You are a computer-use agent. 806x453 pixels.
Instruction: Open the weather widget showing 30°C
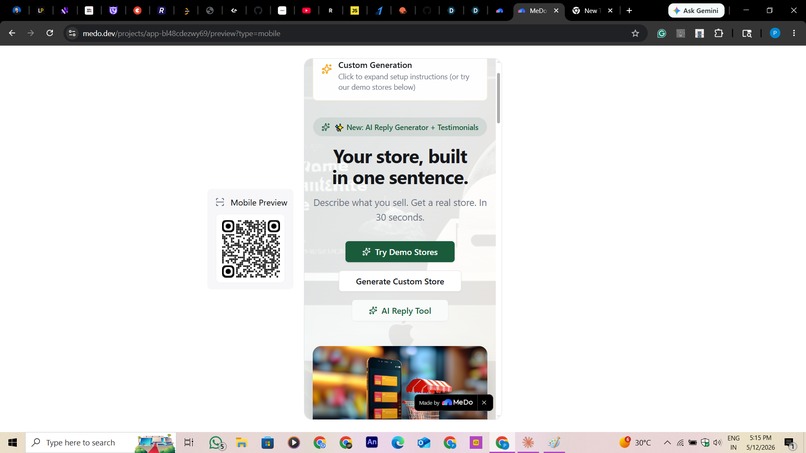(x=635, y=442)
